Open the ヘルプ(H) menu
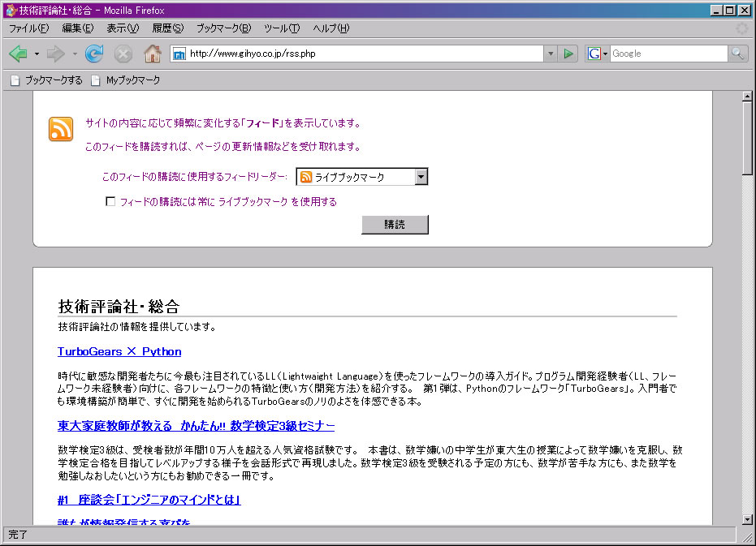Image resolution: width=756 pixels, height=546 pixels. (x=330, y=28)
